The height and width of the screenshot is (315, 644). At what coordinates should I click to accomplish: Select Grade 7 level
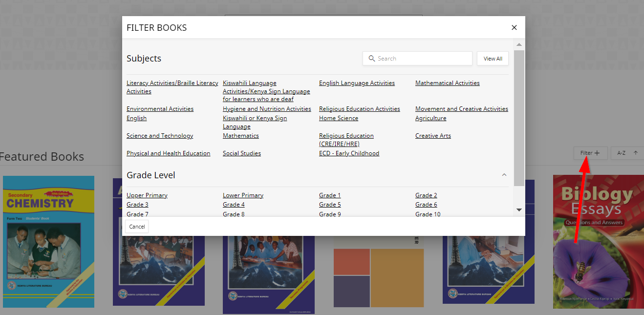pos(137,214)
